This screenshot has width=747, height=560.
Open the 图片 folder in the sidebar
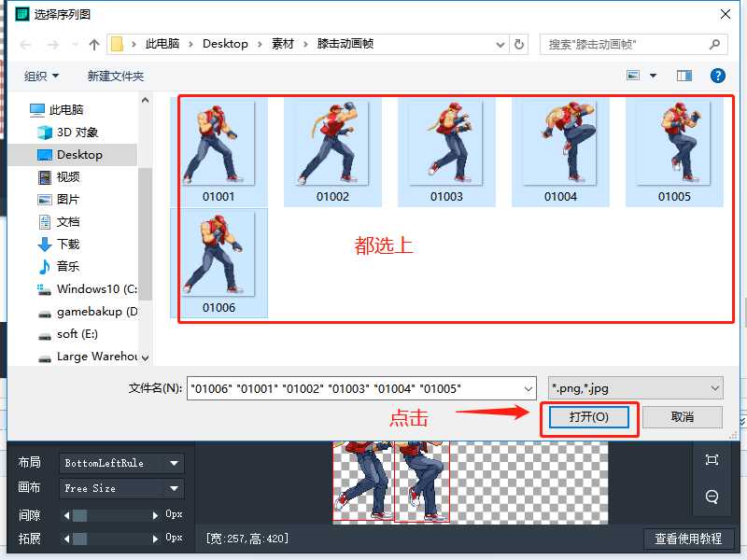pyautogui.click(x=59, y=200)
